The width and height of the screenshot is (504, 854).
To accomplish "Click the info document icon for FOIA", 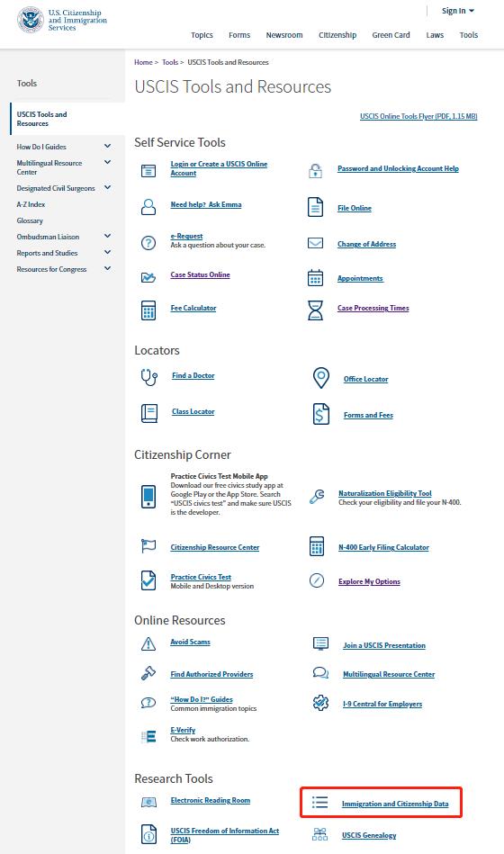I will pyautogui.click(x=148, y=834).
